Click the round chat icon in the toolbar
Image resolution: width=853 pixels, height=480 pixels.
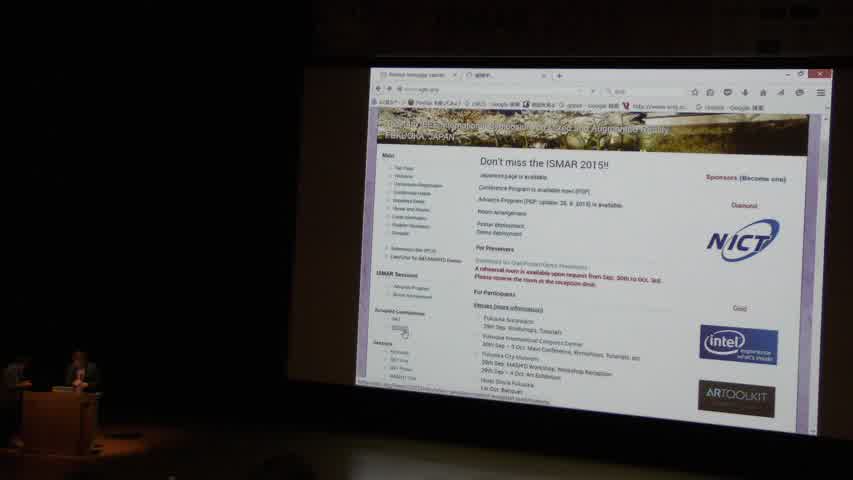(800, 93)
